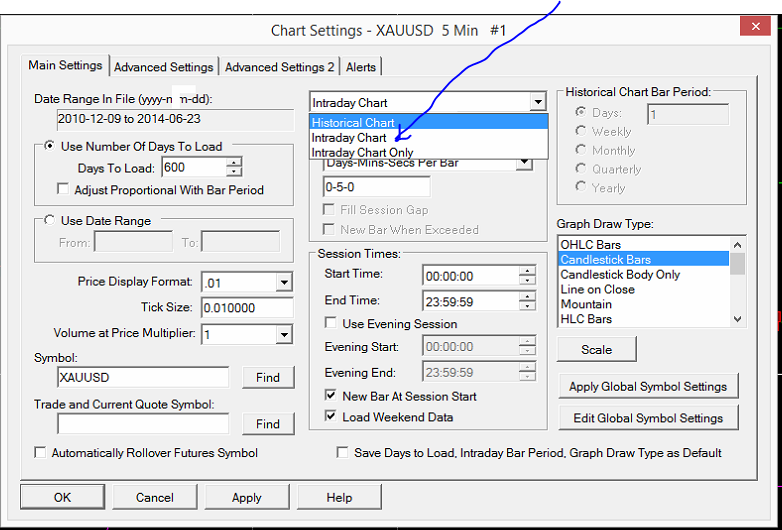782x530 pixels.
Task: Click Find next to Symbol field
Action: [268, 377]
